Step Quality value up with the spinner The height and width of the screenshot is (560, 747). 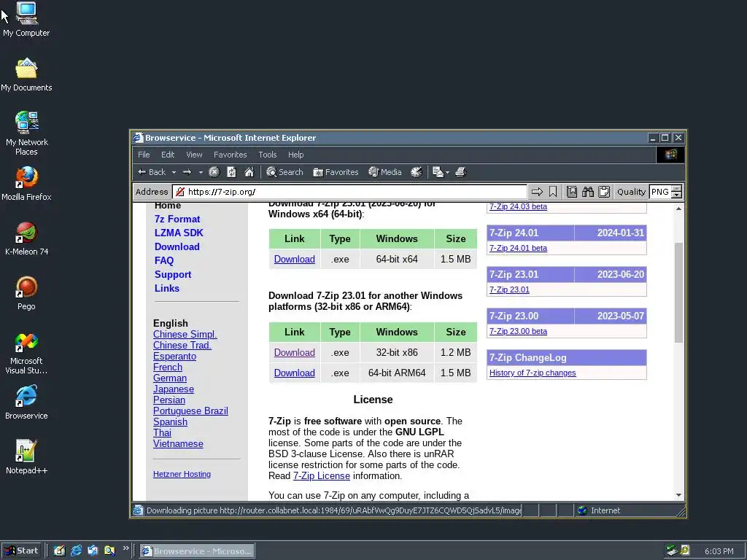point(676,189)
